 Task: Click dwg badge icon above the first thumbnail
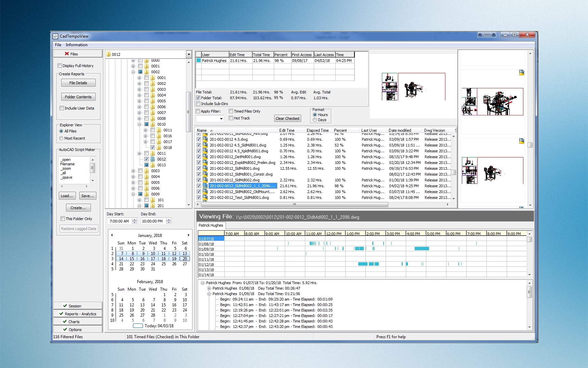522,73
